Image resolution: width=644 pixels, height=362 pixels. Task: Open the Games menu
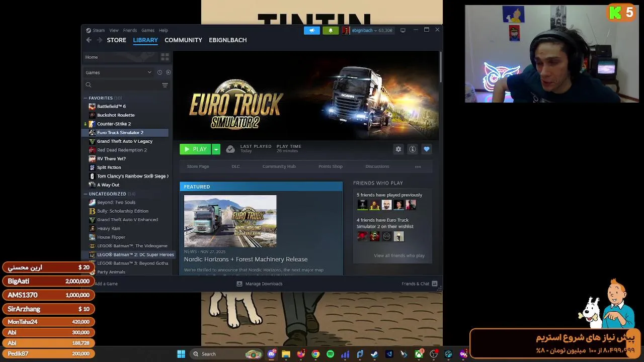(x=148, y=30)
